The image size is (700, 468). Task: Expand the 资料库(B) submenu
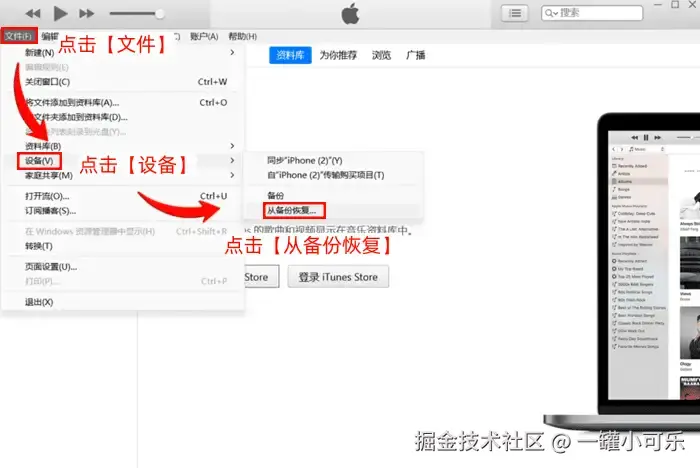point(123,146)
